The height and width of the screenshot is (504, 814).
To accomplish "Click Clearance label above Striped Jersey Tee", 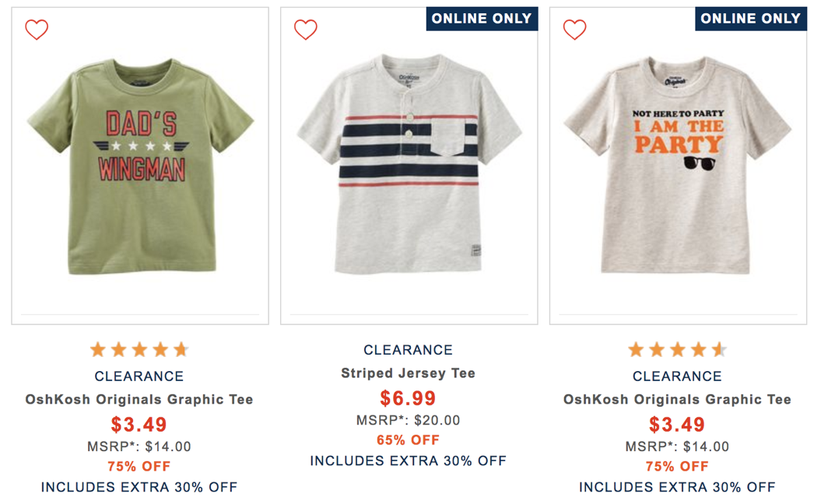I will (x=409, y=350).
